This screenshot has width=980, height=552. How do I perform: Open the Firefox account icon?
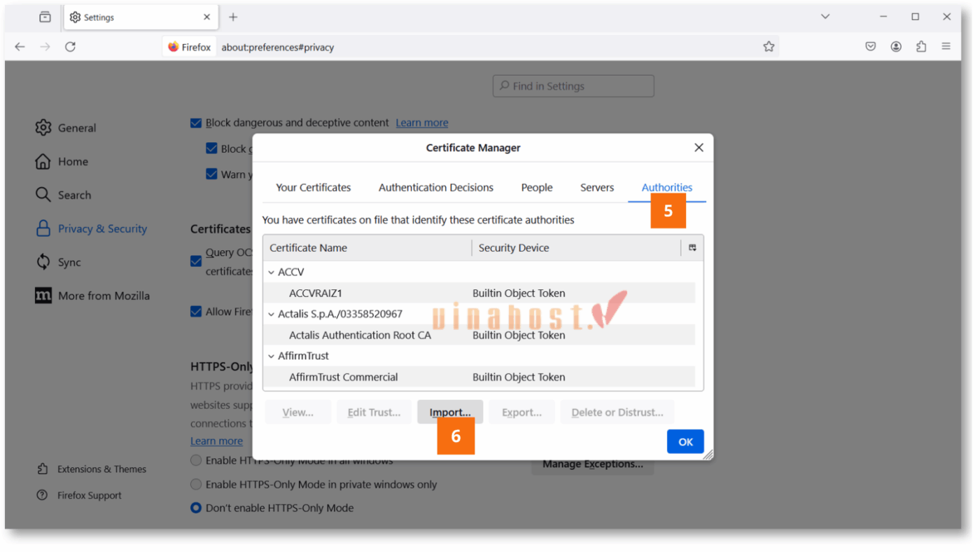coord(896,46)
